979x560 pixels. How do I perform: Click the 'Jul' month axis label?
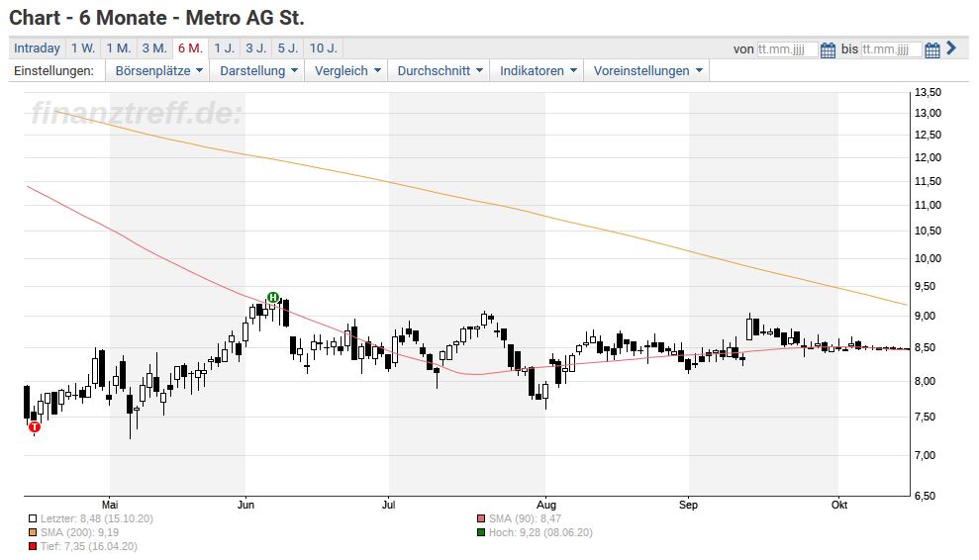click(x=388, y=505)
